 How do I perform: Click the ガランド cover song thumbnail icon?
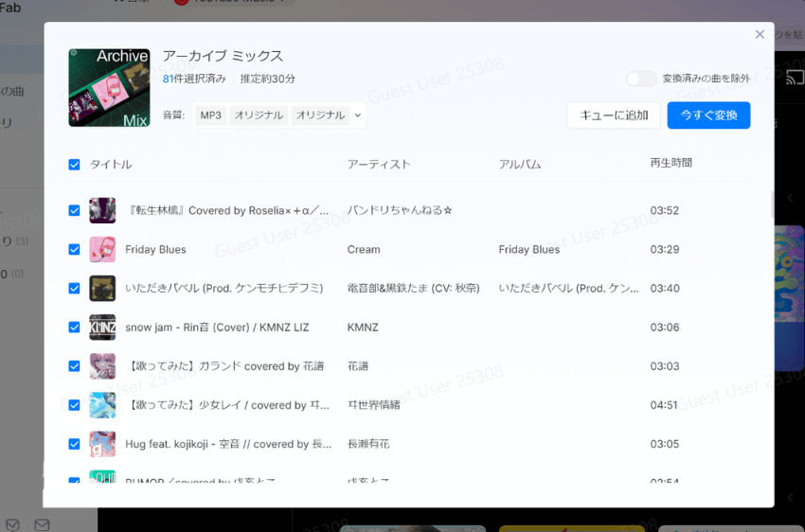point(102,366)
